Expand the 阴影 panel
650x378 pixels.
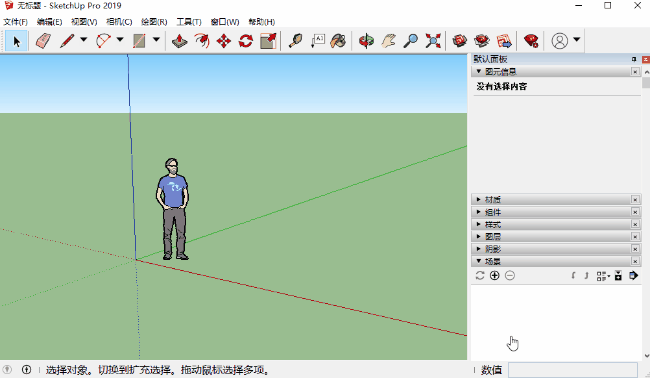coord(479,249)
